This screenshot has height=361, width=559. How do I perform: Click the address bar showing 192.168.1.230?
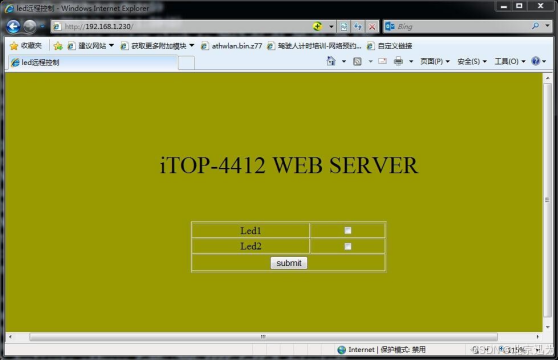181,26
